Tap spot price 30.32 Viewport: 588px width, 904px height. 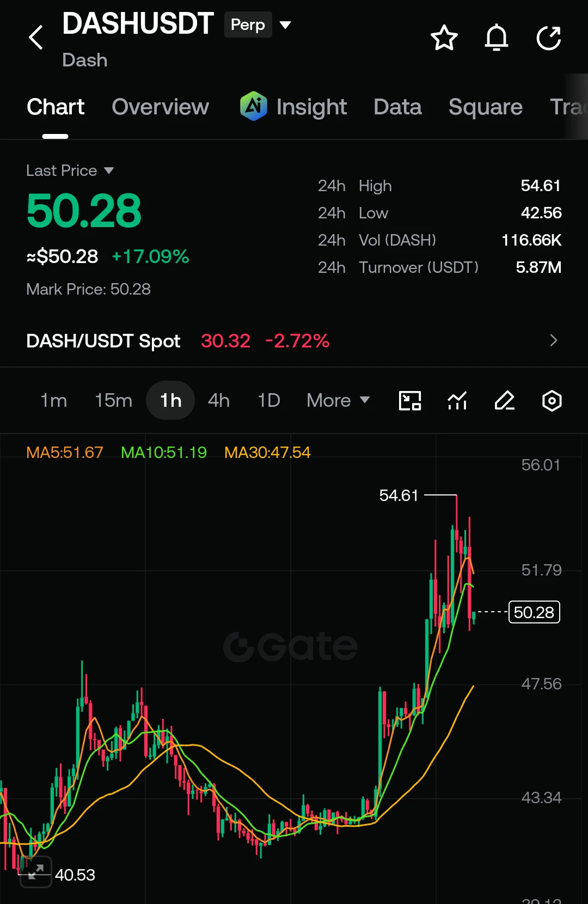pos(225,341)
